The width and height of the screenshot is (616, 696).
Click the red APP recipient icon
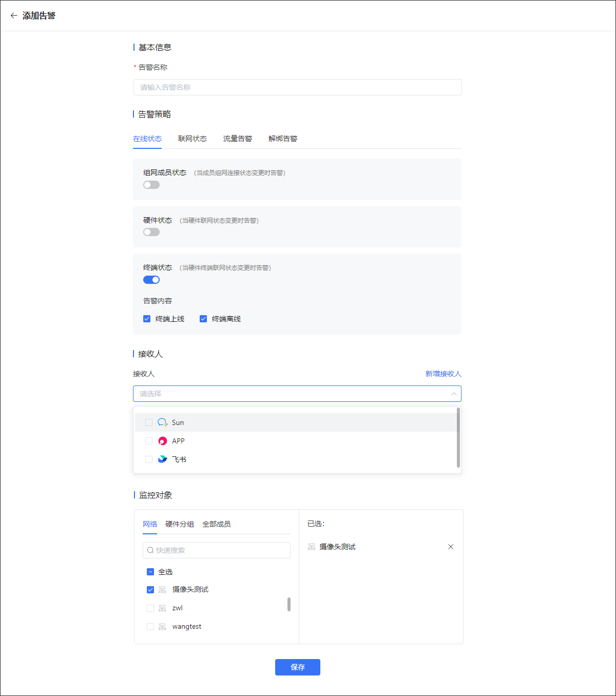click(x=162, y=441)
